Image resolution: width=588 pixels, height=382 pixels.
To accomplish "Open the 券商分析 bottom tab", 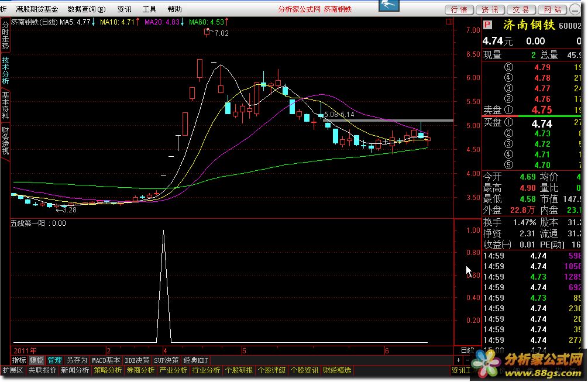I will pos(140,370).
